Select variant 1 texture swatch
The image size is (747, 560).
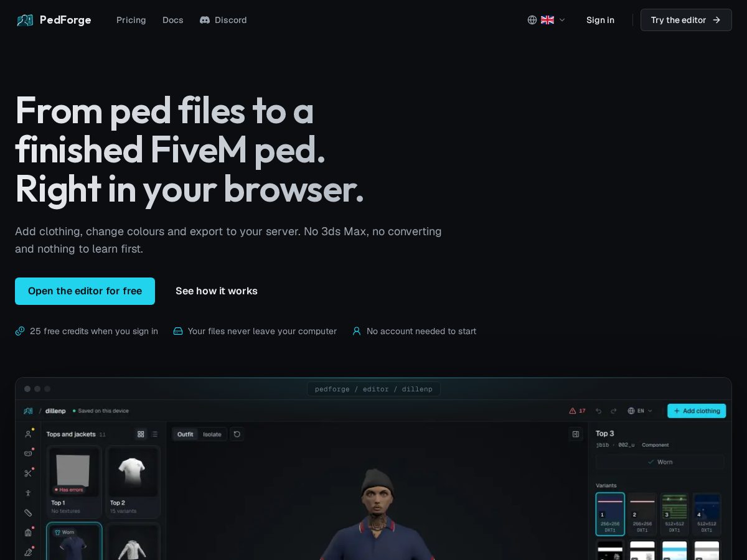(x=610, y=514)
